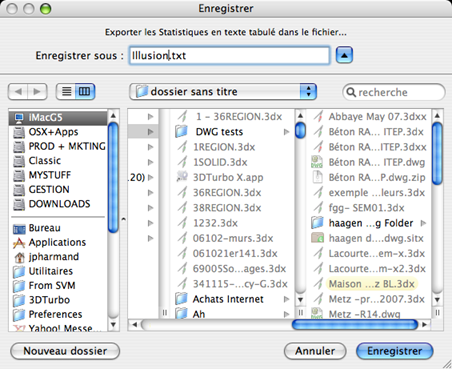452x369 pixels.
Task: Open the dossier sans titre location popup
Action: tap(223, 91)
